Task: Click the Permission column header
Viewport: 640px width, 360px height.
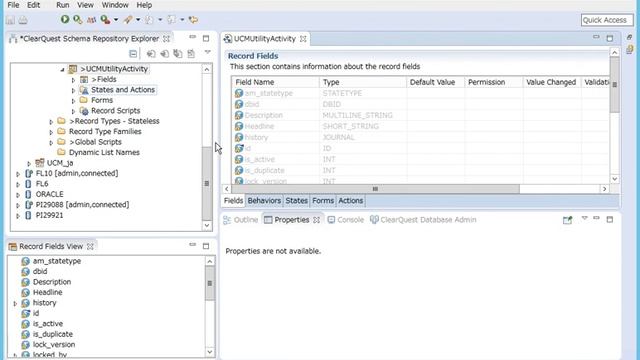Action: pyautogui.click(x=494, y=82)
